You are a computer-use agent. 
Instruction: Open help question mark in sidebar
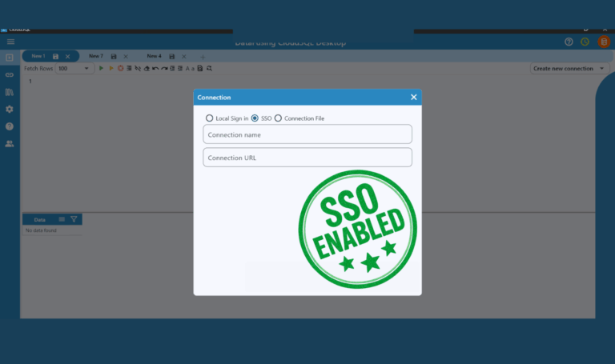10,126
